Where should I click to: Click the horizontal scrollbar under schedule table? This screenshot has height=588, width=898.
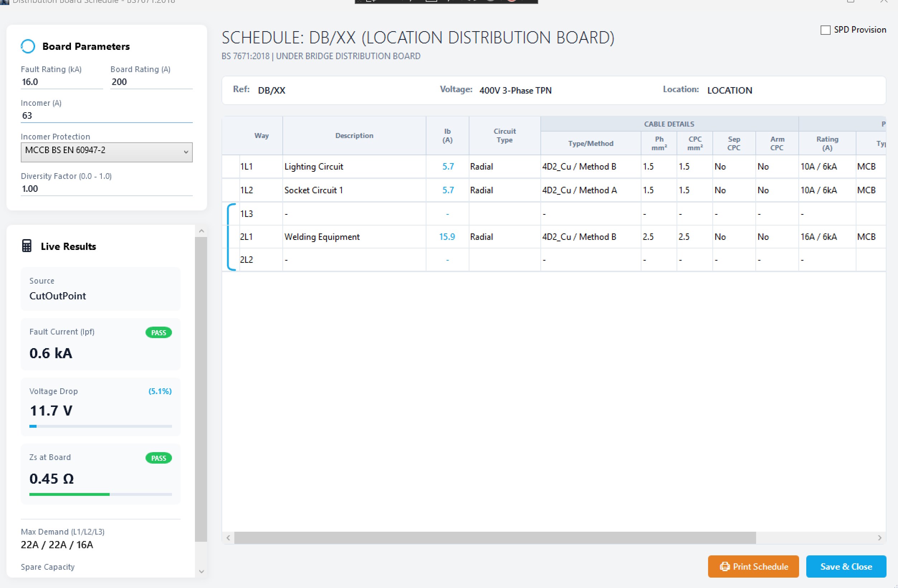[x=495, y=538]
